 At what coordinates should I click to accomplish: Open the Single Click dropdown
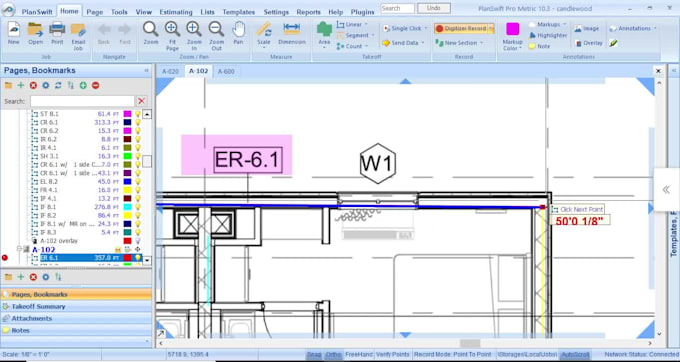(425, 28)
